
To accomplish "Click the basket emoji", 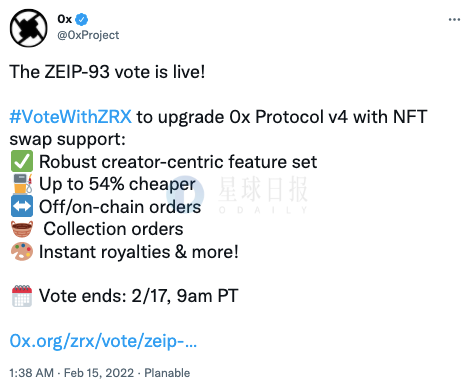I will [x=22, y=229].
